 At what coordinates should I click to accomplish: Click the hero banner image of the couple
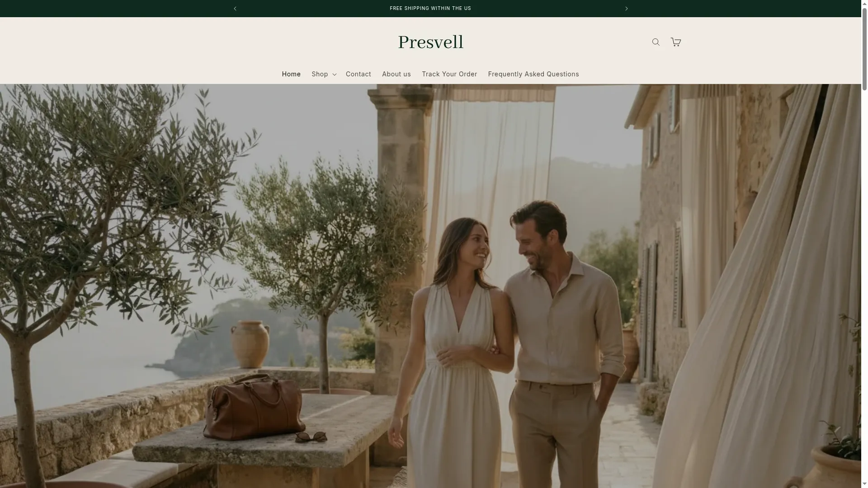(430, 286)
